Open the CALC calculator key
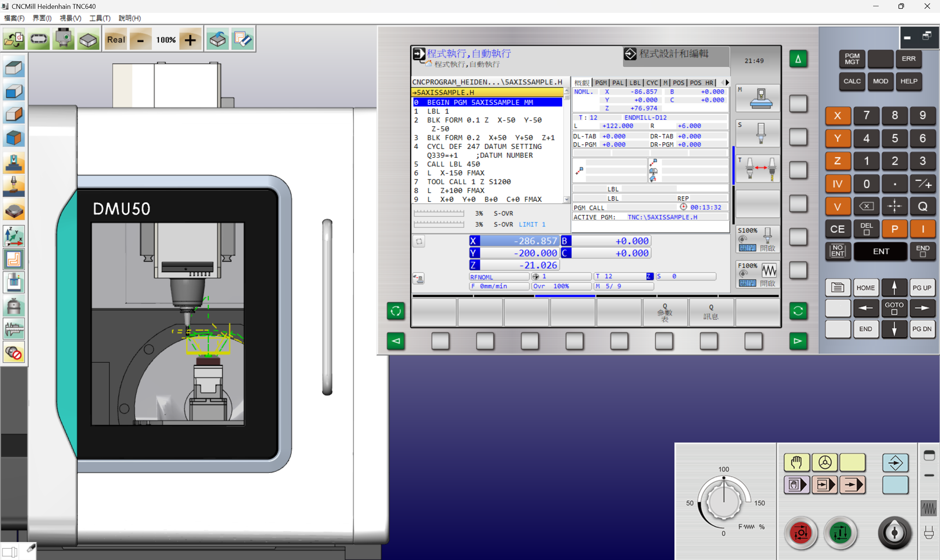 coord(852,81)
